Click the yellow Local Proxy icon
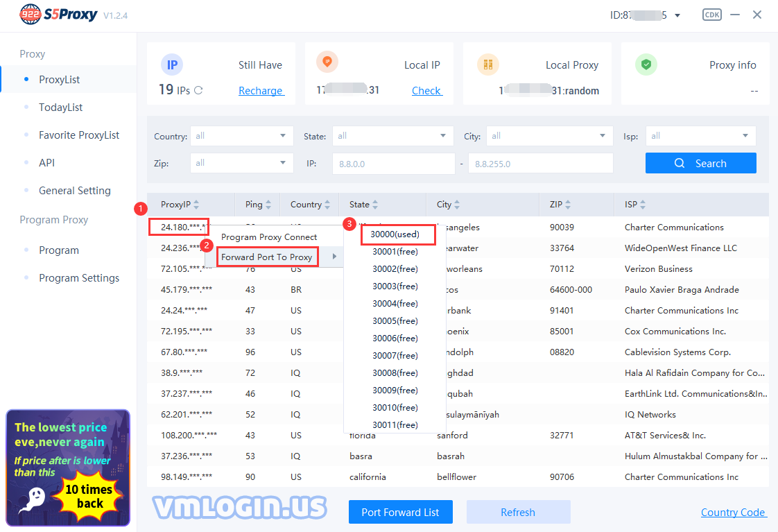 pos(488,64)
